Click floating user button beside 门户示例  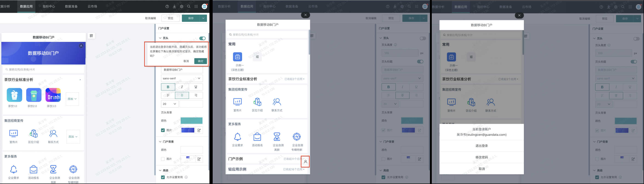(305, 162)
